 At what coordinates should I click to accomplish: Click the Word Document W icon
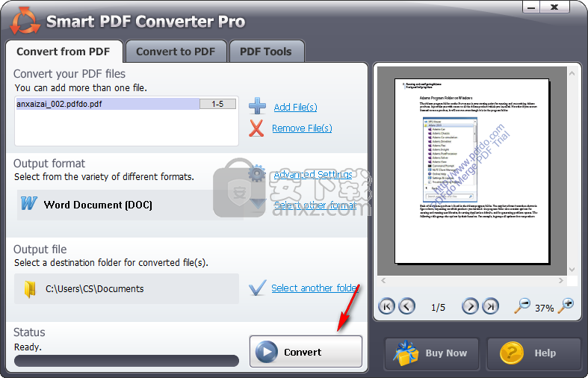click(29, 204)
